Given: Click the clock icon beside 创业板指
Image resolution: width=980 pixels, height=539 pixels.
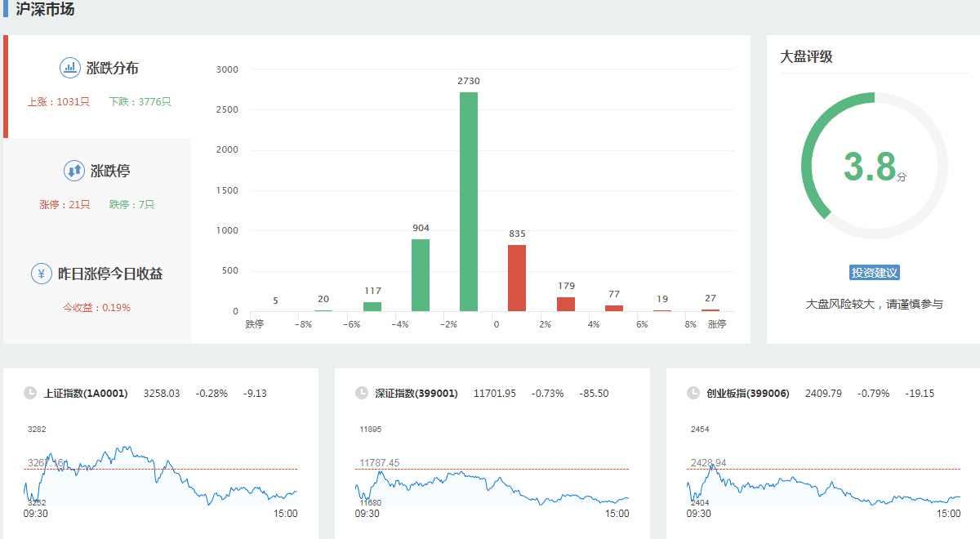Looking at the screenshot, I should point(693,394).
